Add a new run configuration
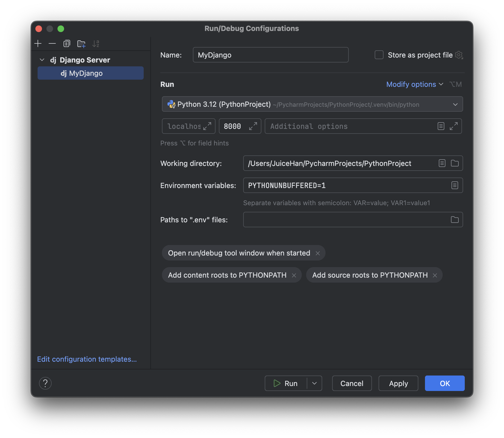The width and height of the screenshot is (504, 438). point(38,43)
